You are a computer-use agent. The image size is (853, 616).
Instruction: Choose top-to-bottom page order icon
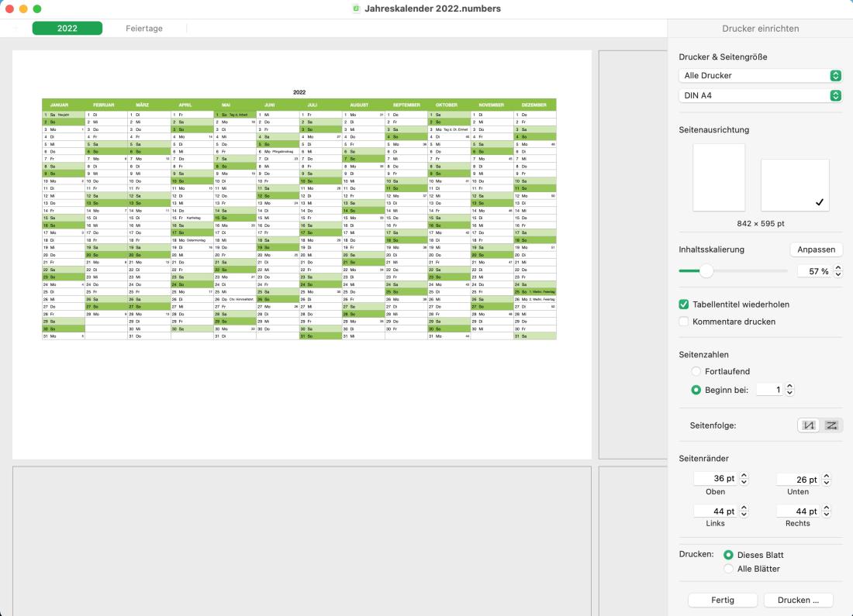tap(809, 425)
